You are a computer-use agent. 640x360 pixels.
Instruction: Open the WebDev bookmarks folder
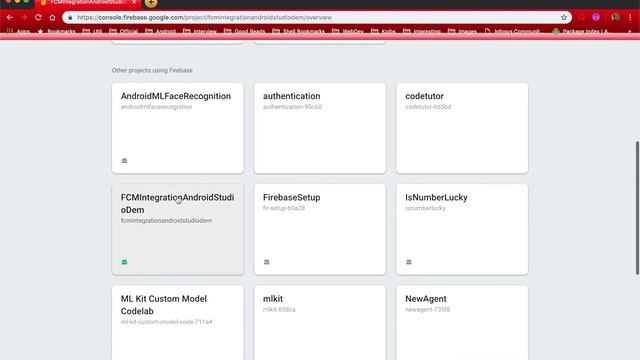(x=348, y=31)
